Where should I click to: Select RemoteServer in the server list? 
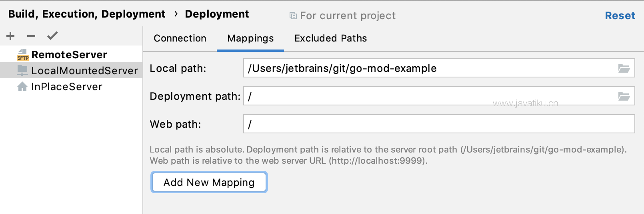click(71, 55)
